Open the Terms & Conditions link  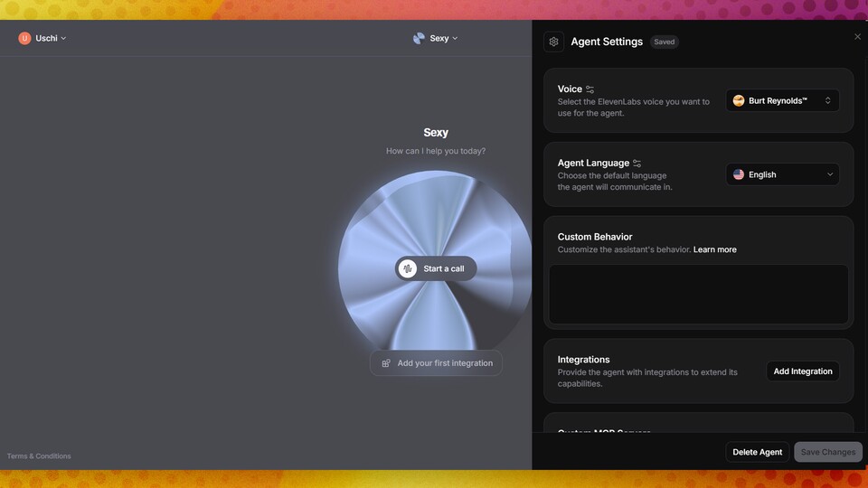click(39, 455)
